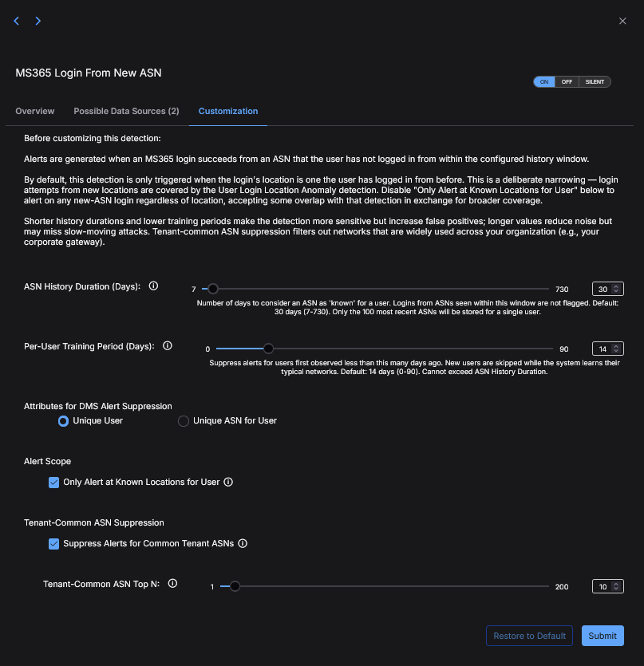The width and height of the screenshot is (644, 666).
Task: Choose the Unique User radio option
Action: [x=63, y=421]
